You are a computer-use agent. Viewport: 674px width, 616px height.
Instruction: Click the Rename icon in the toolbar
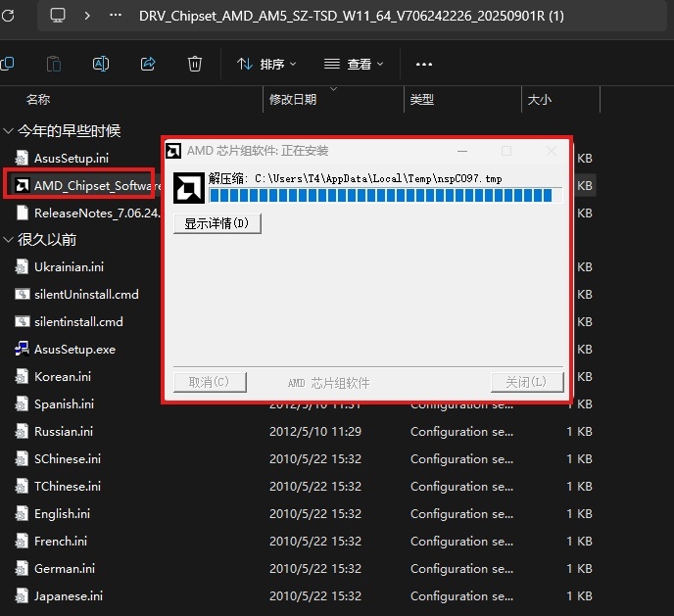pos(101,64)
